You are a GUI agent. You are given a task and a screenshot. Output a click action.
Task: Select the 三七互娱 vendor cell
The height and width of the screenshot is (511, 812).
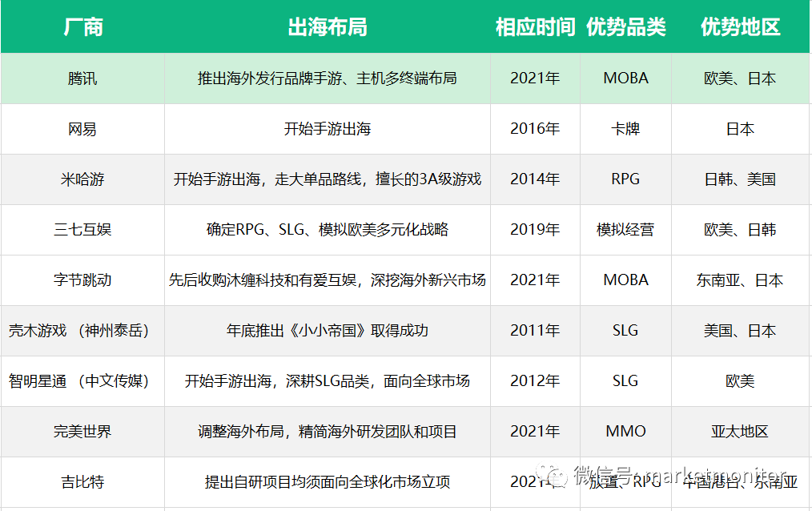(x=82, y=229)
